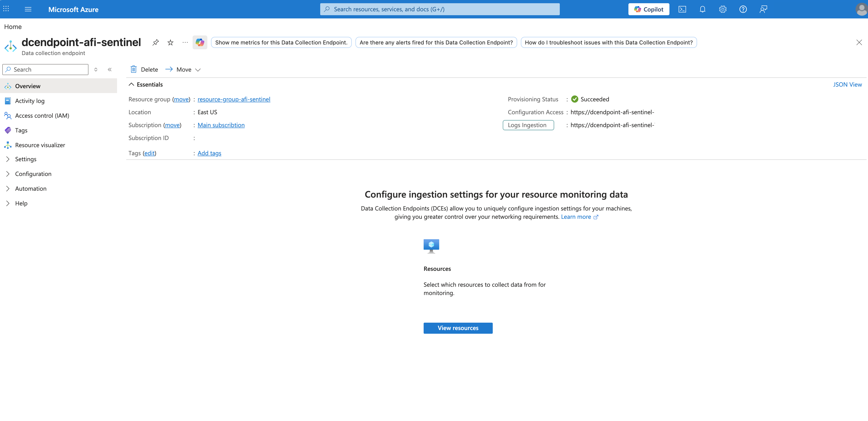The height and width of the screenshot is (421, 868).
Task: Open the feedback icon in top bar
Action: [x=763, y=9]
